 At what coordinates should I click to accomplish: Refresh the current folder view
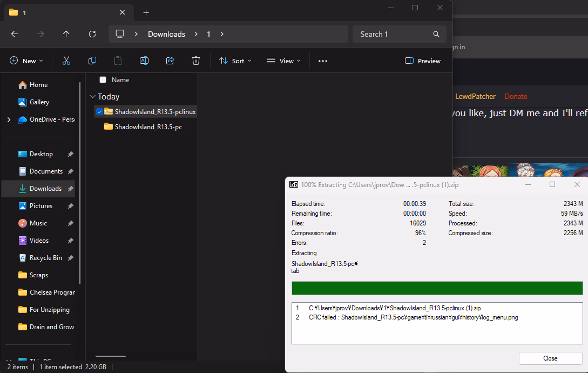(92, 34)
